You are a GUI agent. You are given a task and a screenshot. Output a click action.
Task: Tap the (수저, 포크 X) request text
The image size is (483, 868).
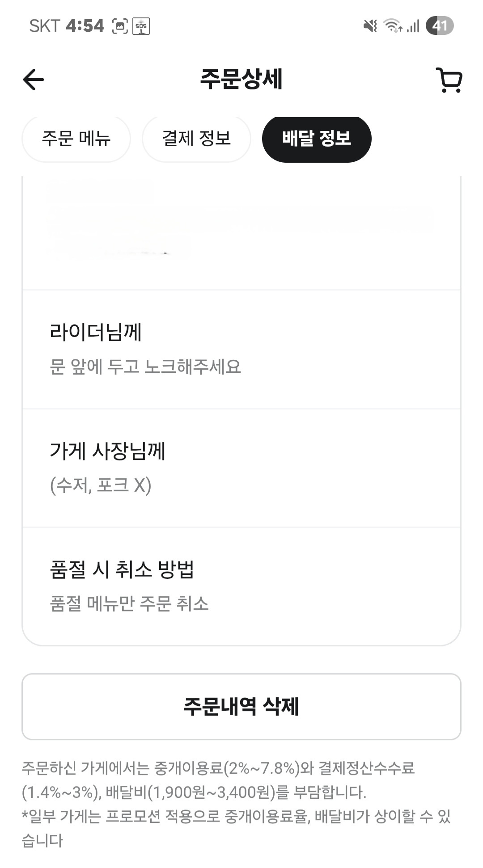[x=101, y=485]
